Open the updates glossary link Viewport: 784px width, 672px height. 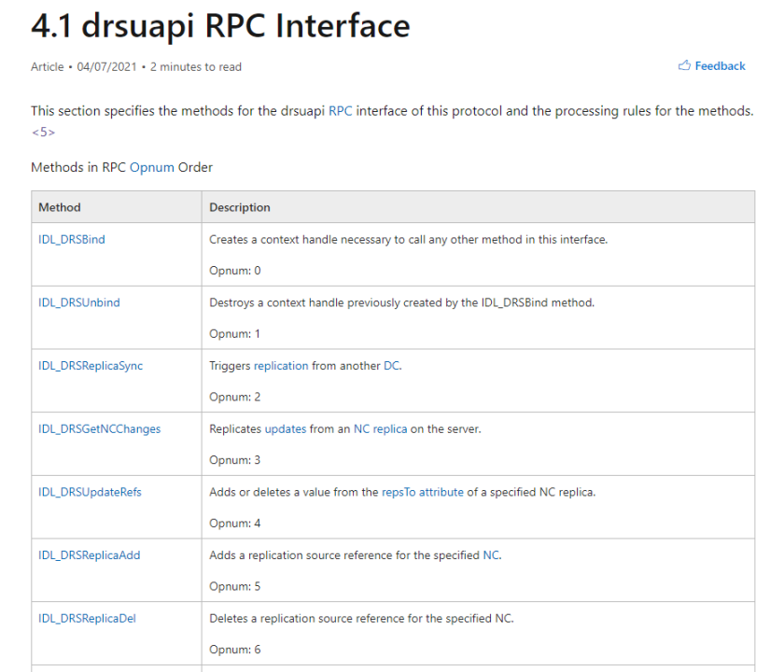pyautogui.click(x=285, y=429)
